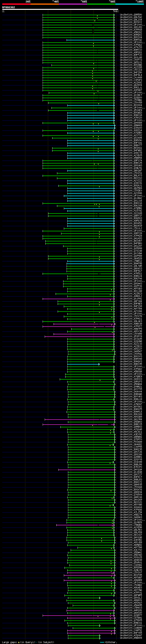Open UniRef100_Q949D8 entry
Screen dimensions: 146x644
coord(131,123)
